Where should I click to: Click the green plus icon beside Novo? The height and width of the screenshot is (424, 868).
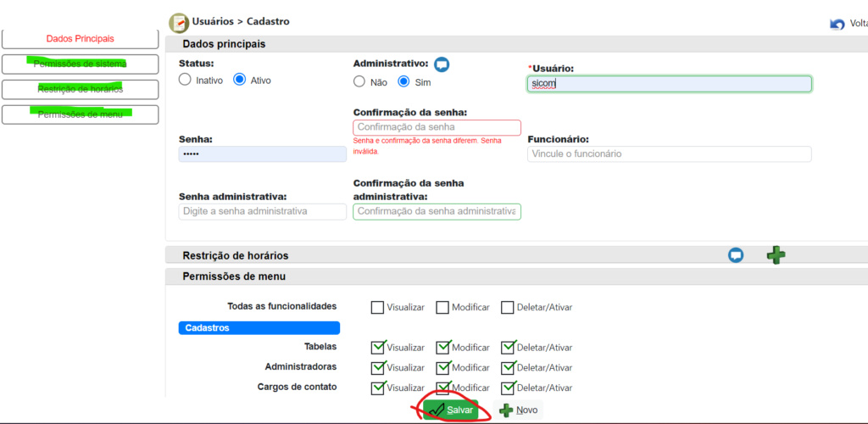click(x=506, y=410)
